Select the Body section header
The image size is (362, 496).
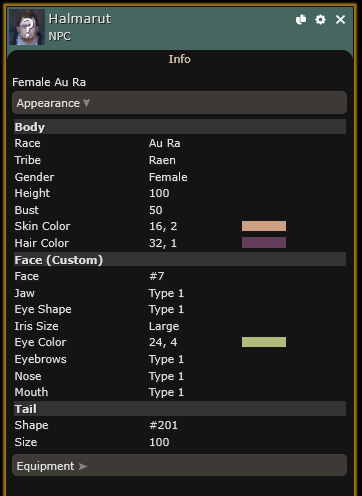180,127
